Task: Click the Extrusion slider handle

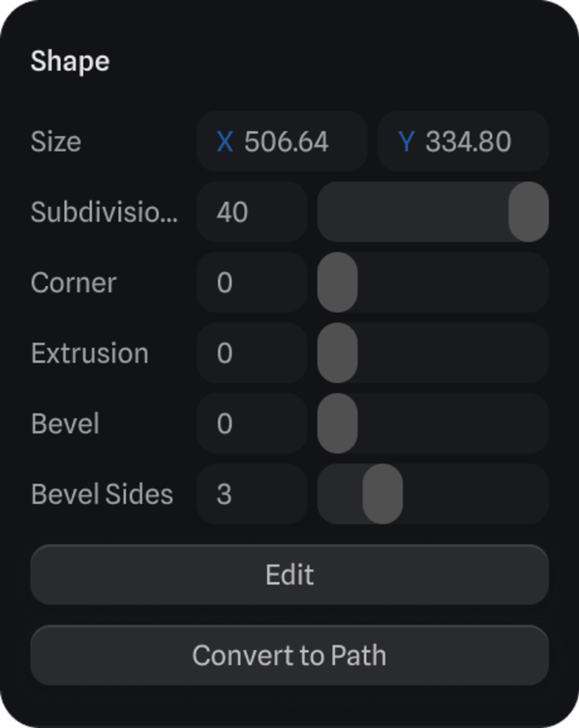Action: pos(338,353)
